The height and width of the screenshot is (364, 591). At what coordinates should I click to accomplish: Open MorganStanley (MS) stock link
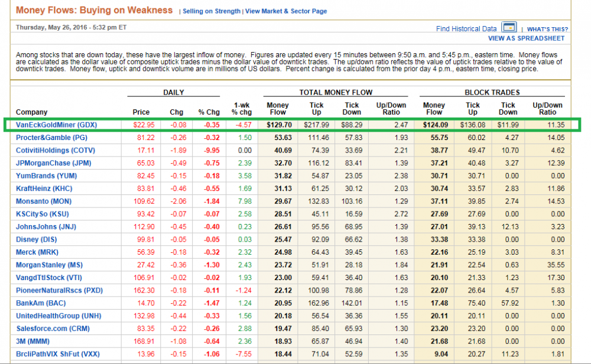point(49,265)
